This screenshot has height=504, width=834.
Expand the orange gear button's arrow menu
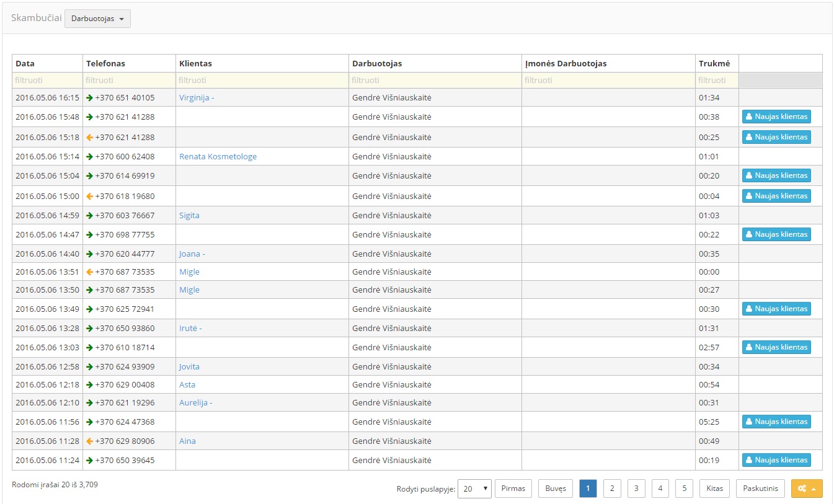814,489
